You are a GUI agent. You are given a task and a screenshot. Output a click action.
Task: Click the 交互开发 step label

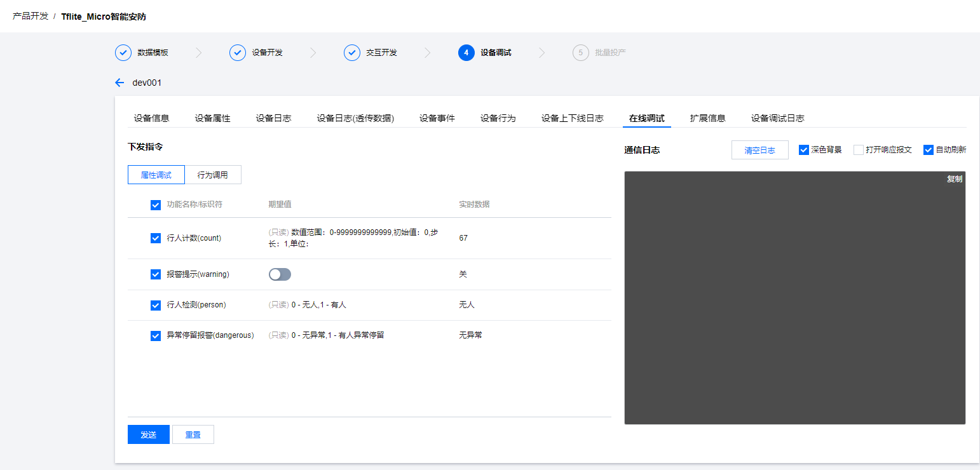coord(382,53)
